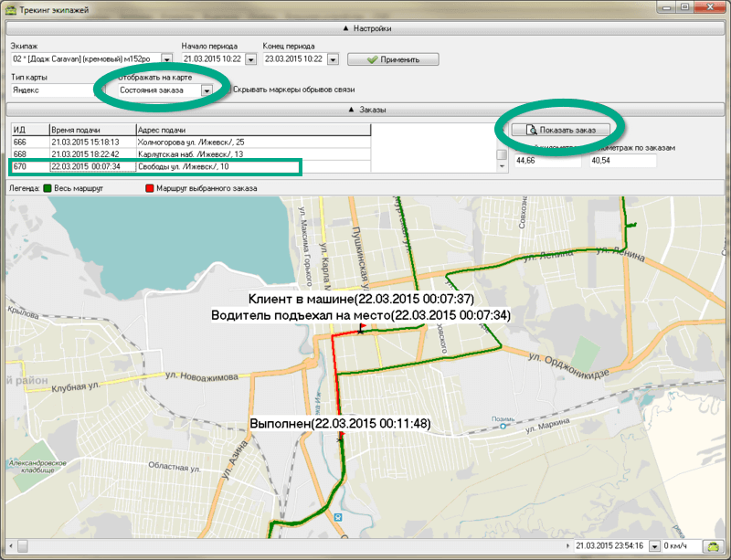The image size is (731, 560).
Task: Select order 666 Холмогорова ул. row
Action: (190, 142)
